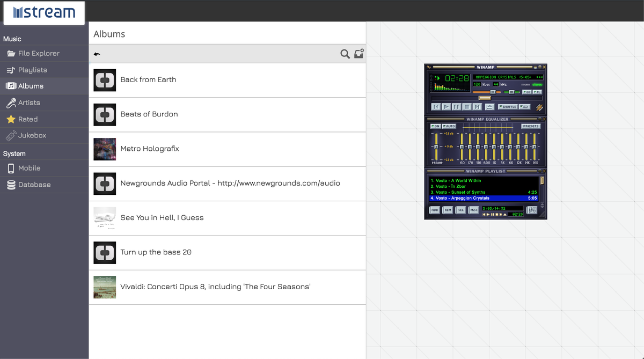Open the Winamp options menu icon in the title bar
This screenshot has height=359, width=644.
[428, 67]
